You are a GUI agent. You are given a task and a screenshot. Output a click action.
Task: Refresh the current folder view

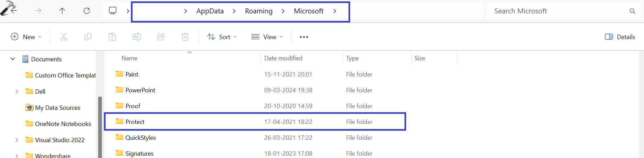tap(87, 11)
